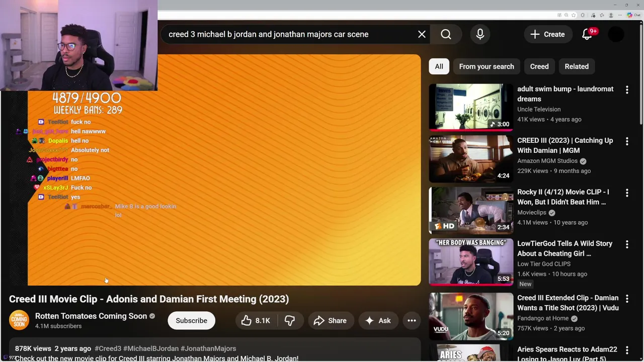This screenshot has height=362, width=644.
Task: Open options for adult swim bump video
Action: click(627, 90)
